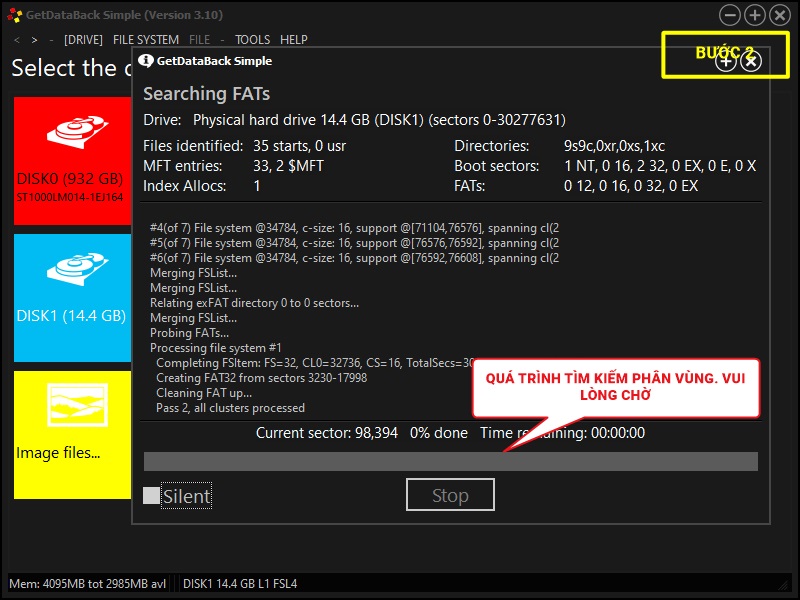The image size is (800, 600).
Task: Click status bar DISK1 14.4 GB L1 FSL4
Action: point(240,584)
